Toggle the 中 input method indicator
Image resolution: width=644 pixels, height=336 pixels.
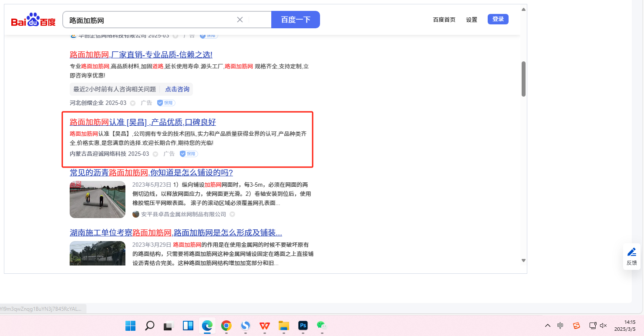tap(560, 326)
